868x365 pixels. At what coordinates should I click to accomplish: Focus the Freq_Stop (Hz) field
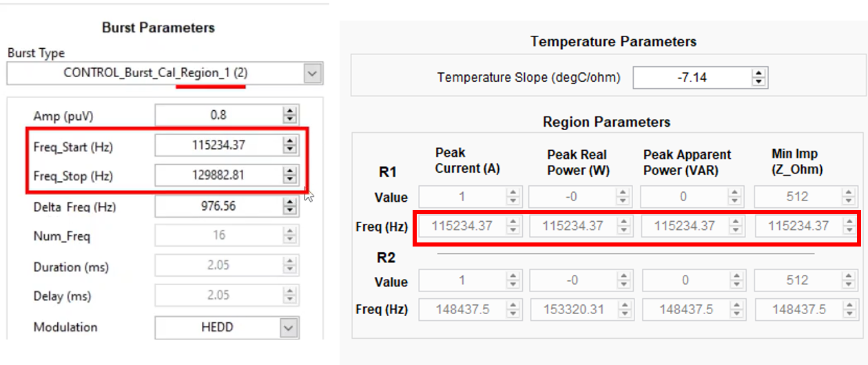pyautogui.click(x=218, y=175)
